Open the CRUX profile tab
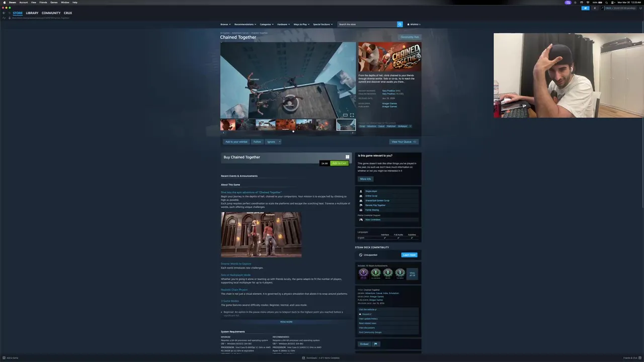Viewport: 644px width, 362px height. (x=68, y=13)
